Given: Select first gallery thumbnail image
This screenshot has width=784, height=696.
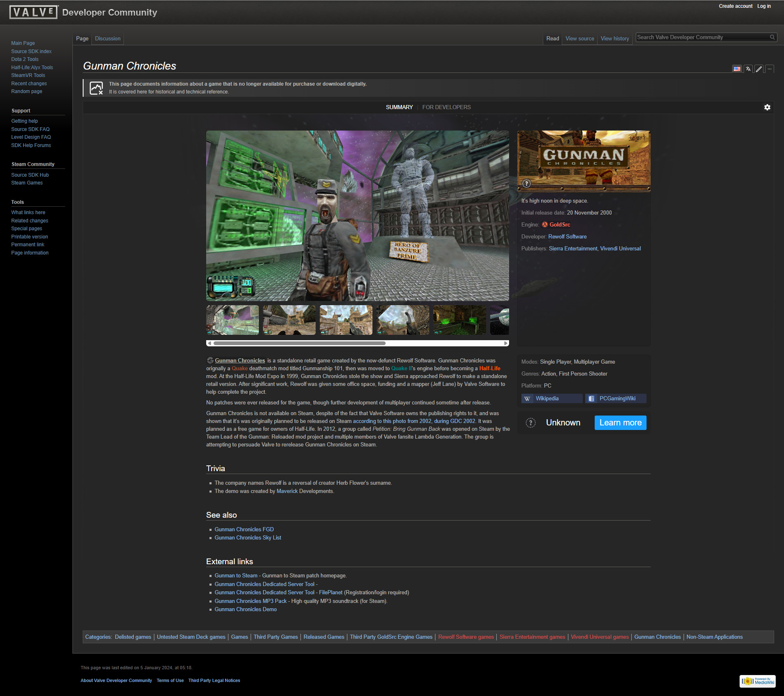Looking at the screenshot, I should pyautogui.click(x=233, y=320).
